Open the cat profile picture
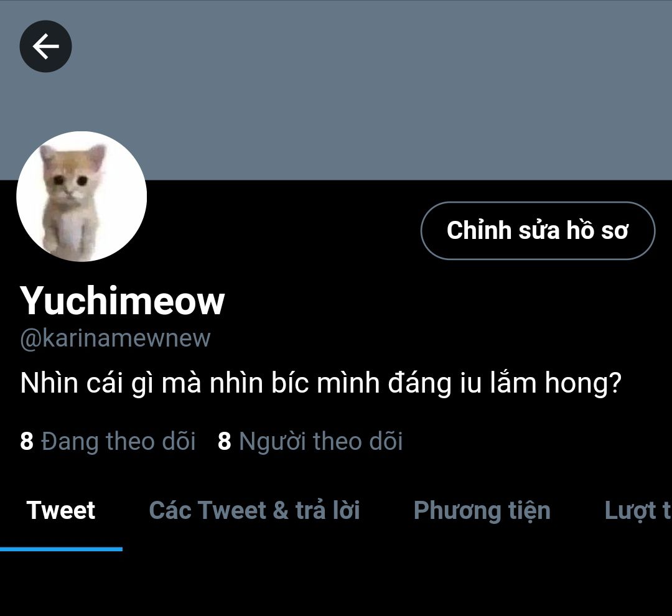The height and width of the screenshot is (616, 672). click(x=82, y=197)
